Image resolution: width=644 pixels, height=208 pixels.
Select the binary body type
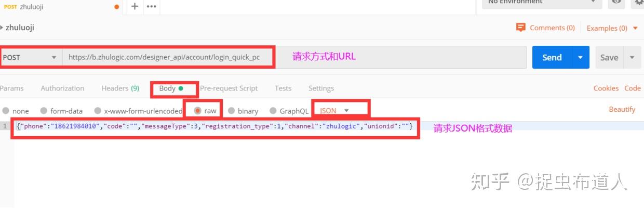(x=243, y=111)
